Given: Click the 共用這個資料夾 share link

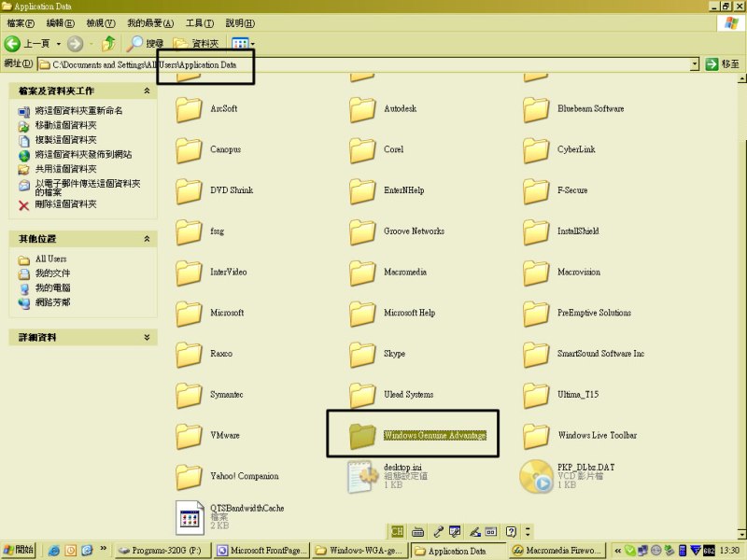Looking at the screenshot, I should coord(65,170).
